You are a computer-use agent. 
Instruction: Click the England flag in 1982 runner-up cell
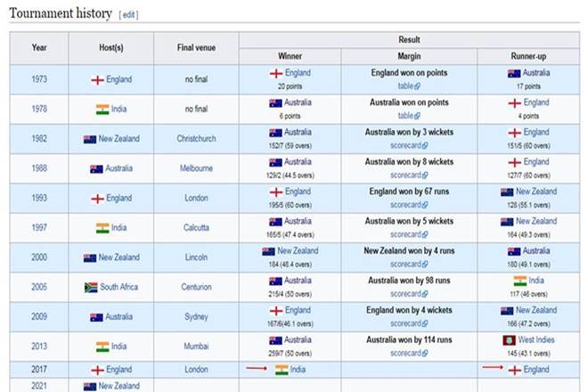[x=515, y=133]
